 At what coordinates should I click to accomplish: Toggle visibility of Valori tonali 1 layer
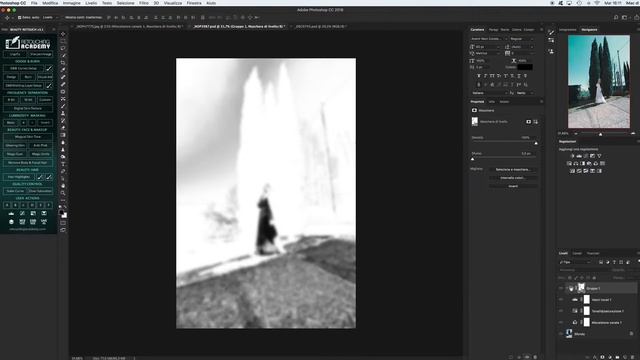pyautogui.click(x=561, y=300)
